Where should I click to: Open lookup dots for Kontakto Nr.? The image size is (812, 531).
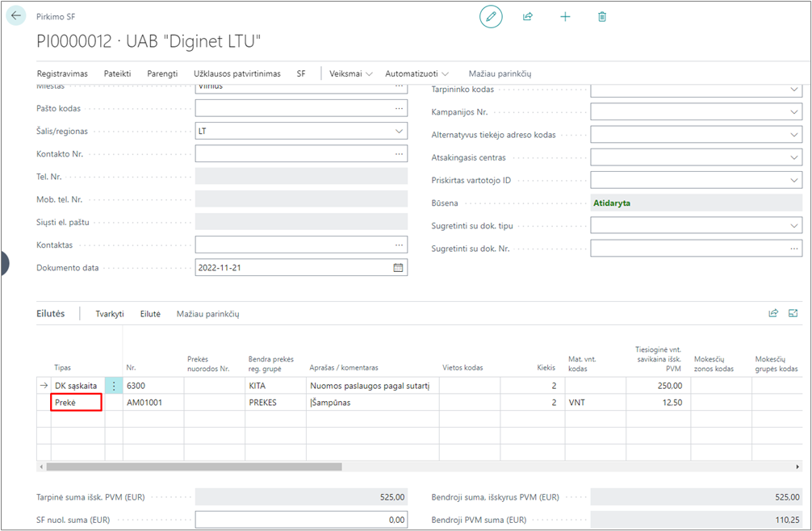[x=399, y=153]
